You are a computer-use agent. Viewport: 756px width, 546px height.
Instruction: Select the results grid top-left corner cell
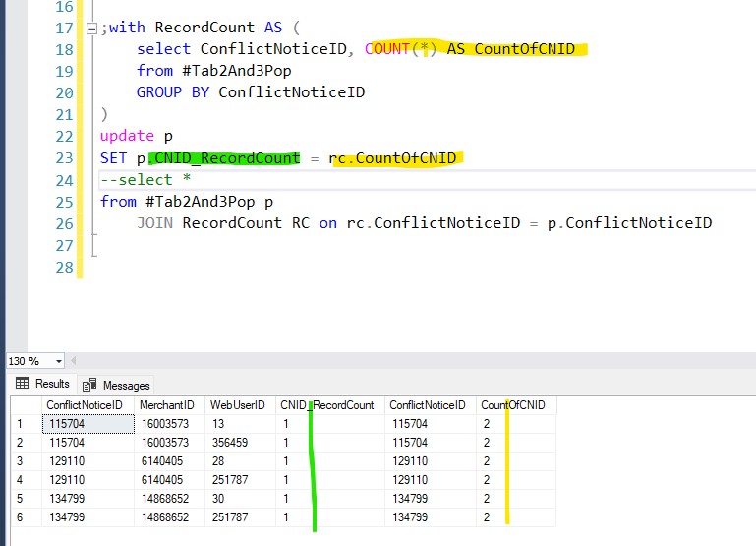(26, 405)
